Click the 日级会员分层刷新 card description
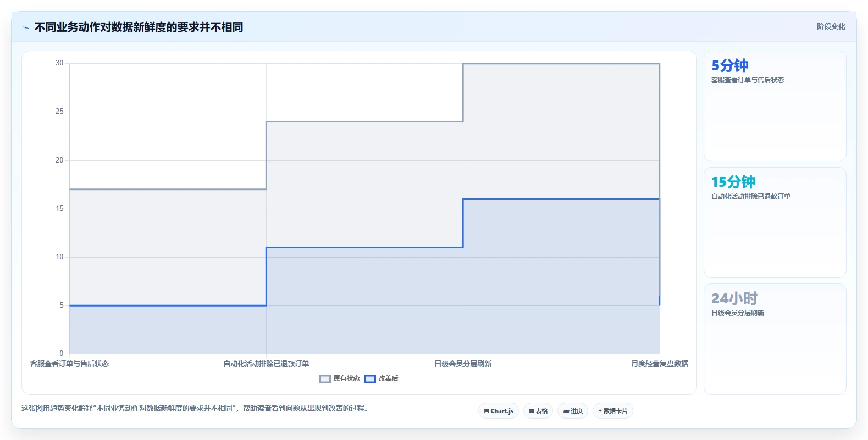The width and height of the screenshot is (868, 440). [738, 313]
